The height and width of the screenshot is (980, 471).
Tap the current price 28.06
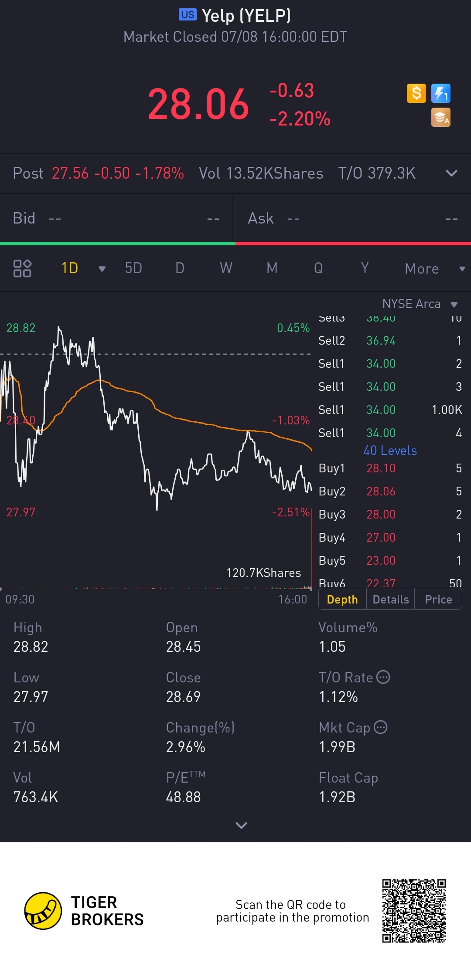198,104
